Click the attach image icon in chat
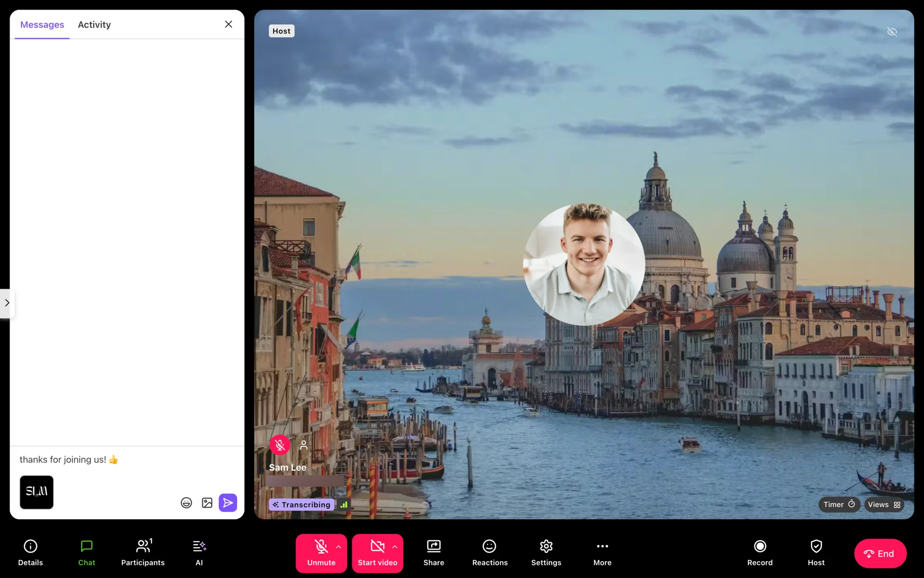This screenshot has width=924, height=578. point(207,503)
